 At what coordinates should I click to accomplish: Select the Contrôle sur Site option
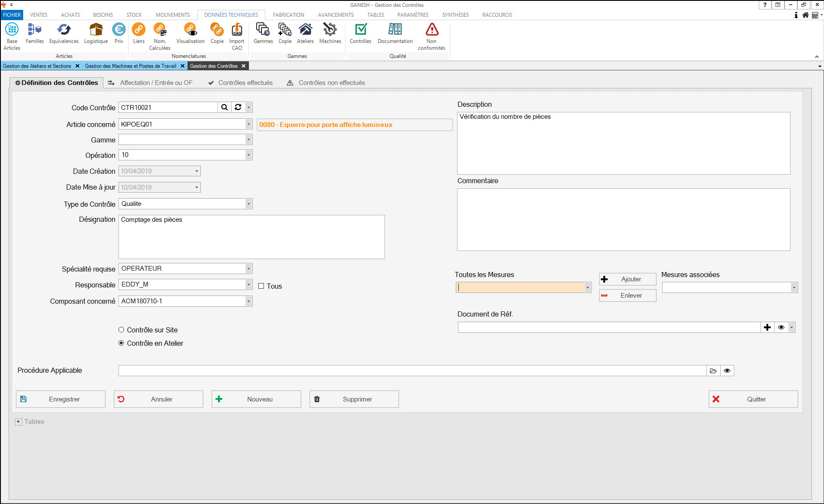point(121,330)
